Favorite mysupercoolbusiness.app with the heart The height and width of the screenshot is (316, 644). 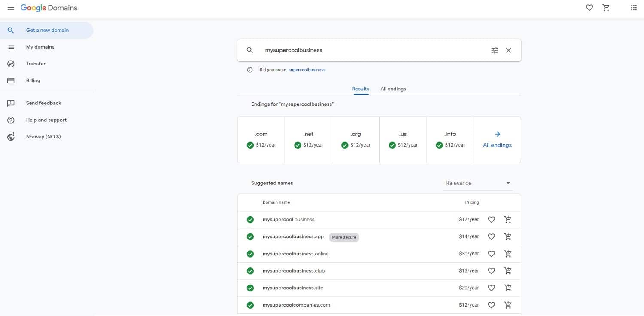(x=491, y=236)
